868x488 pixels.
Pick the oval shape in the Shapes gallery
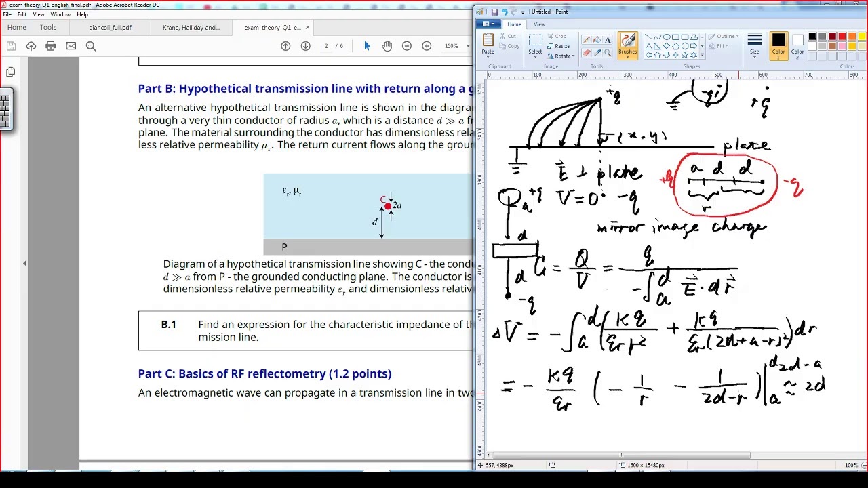pyautogui.click(x=667, y=37)
